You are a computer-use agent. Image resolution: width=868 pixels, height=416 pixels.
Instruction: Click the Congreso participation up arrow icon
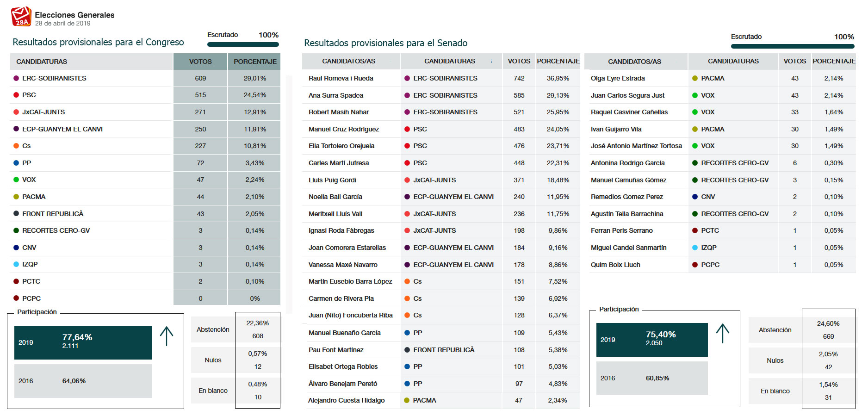click(167, 336)
